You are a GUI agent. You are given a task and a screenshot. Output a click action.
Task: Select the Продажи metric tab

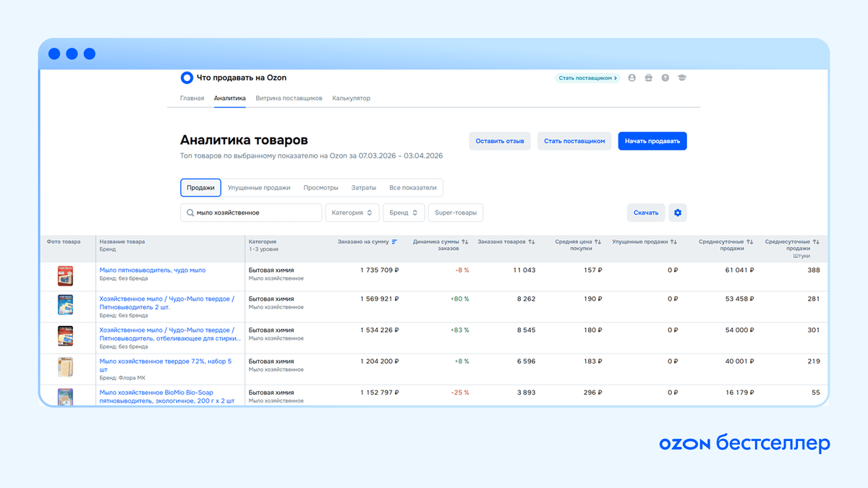tap(200, 187)
